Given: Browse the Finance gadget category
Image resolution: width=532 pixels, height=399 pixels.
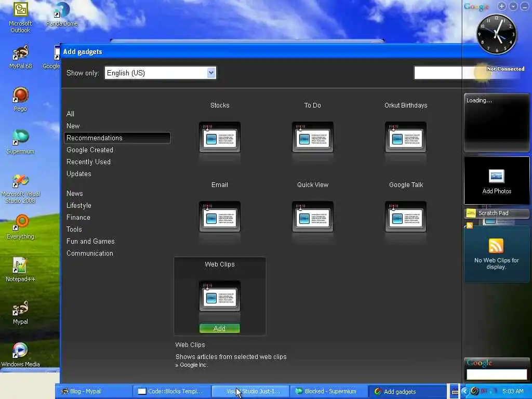Looking at the screenshot, I should click(x=78, y=217).
